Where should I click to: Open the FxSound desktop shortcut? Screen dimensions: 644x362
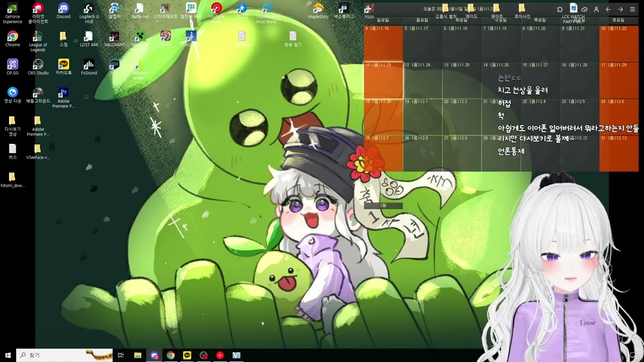[x=89, y=67]
